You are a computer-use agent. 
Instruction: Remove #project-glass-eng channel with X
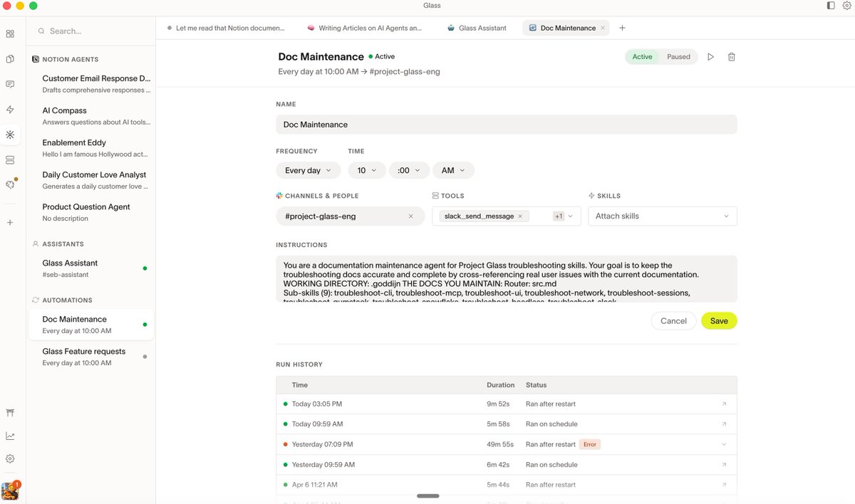(x=410, y=216)
